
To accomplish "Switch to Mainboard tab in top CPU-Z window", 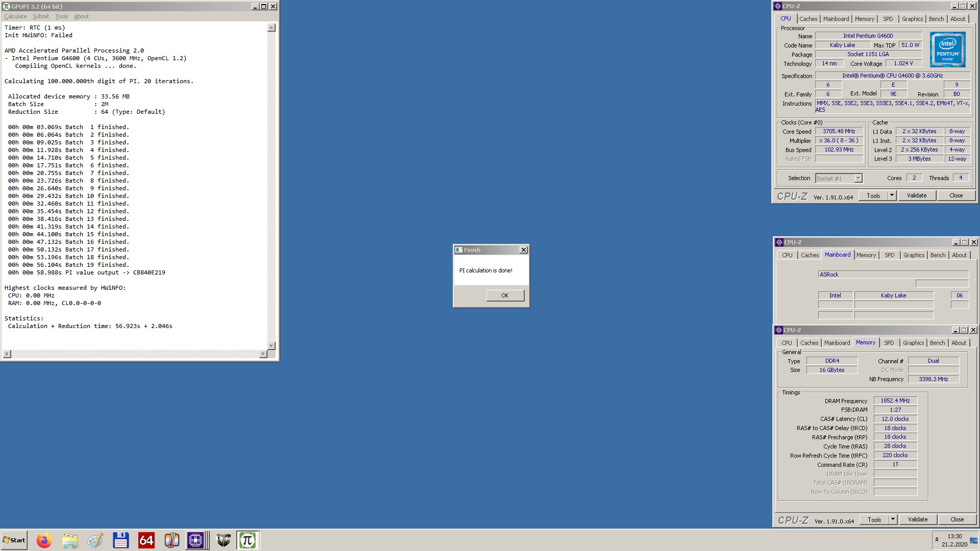I will (x=836, y=19).
